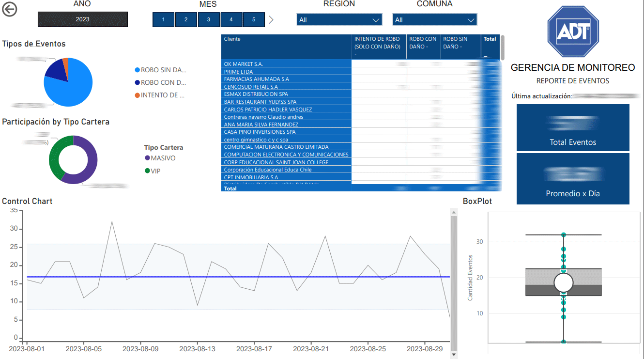The image size is (644, 359).
Task: Click the VIP legend item
Action: [153, 171]
